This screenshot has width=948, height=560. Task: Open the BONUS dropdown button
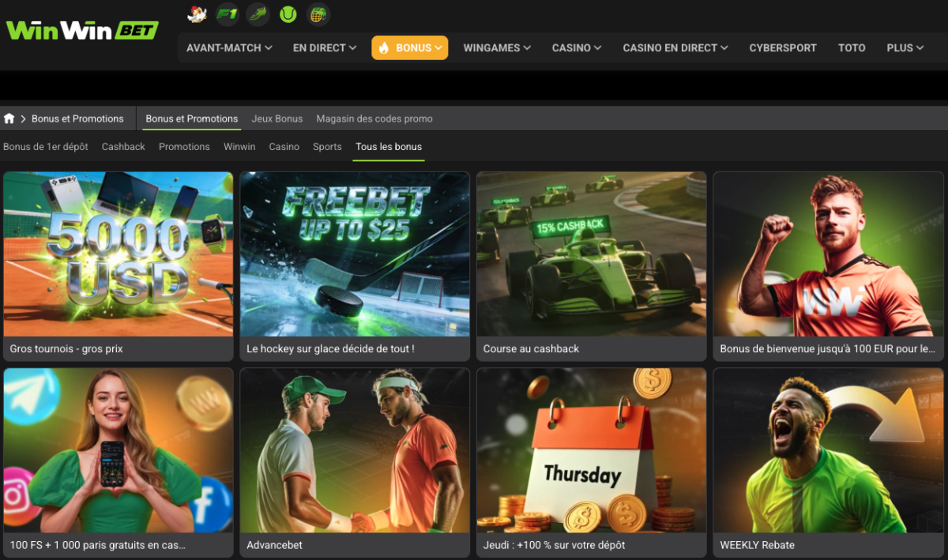pyautogui.click(x=410, y=47)
